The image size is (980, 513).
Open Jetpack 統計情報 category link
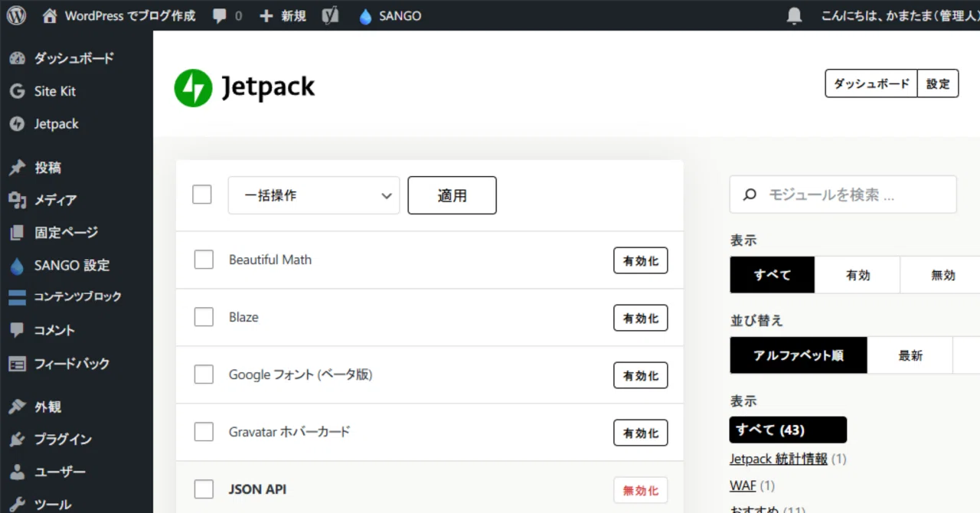pyautogui.click(x=779, y=459)
